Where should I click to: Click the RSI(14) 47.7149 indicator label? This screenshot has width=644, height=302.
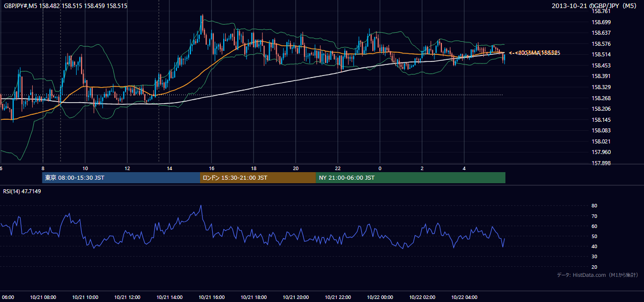click(x=22, y=191)
